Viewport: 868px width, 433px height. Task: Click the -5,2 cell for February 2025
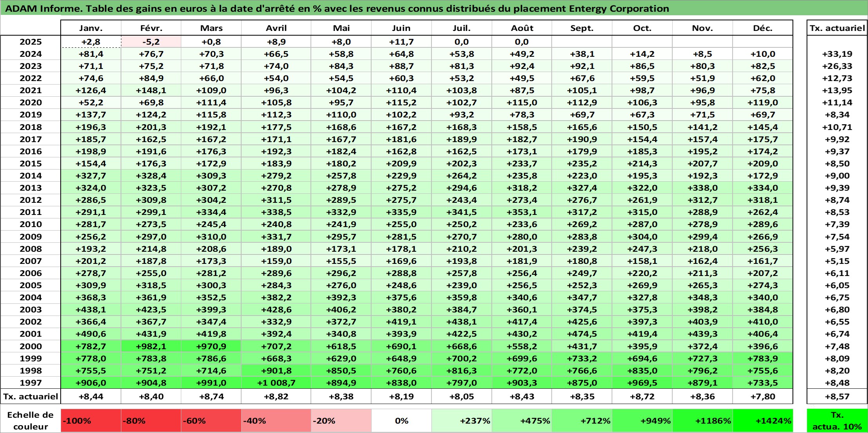pos(151,42)
